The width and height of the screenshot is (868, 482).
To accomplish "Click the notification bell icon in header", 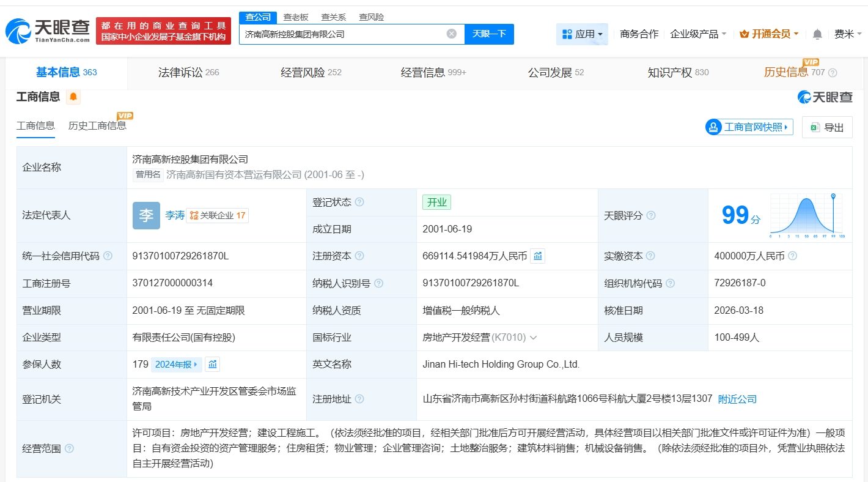I will point(817,34).
